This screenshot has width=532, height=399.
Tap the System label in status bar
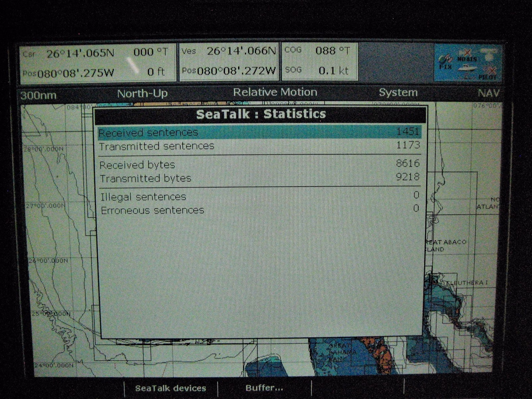(x=398, y=92)
